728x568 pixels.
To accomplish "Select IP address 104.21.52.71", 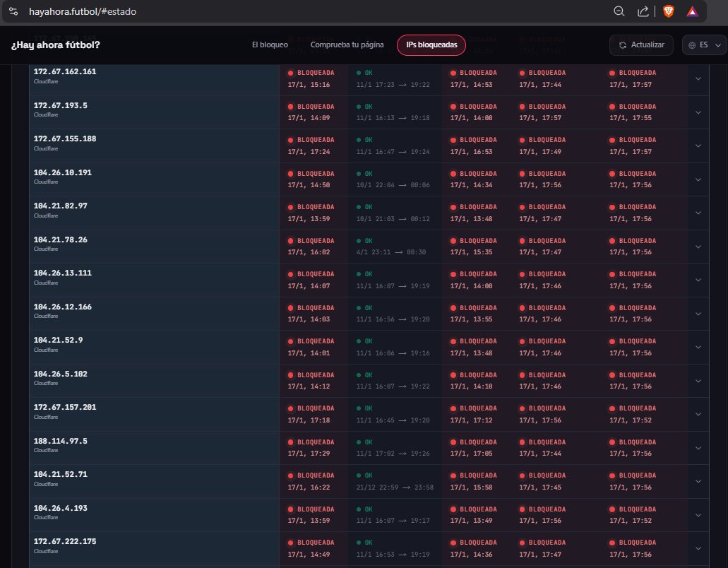I will (60, 474).
